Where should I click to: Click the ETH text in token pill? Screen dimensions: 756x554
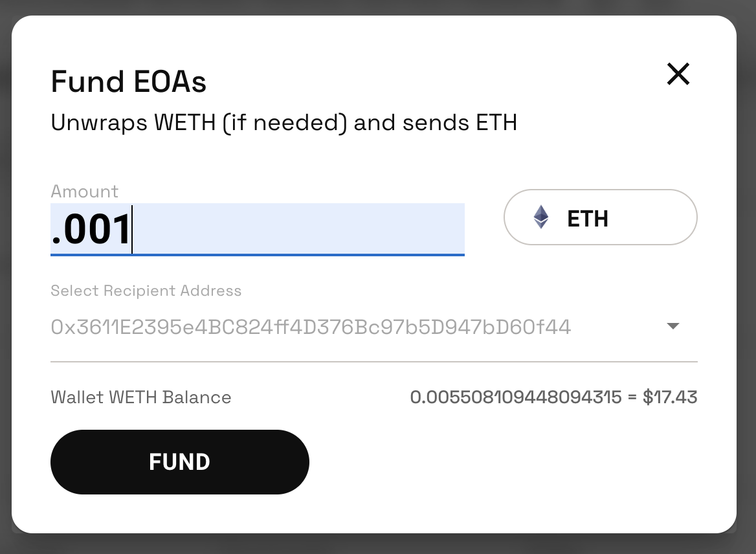[x=588, y=219]
